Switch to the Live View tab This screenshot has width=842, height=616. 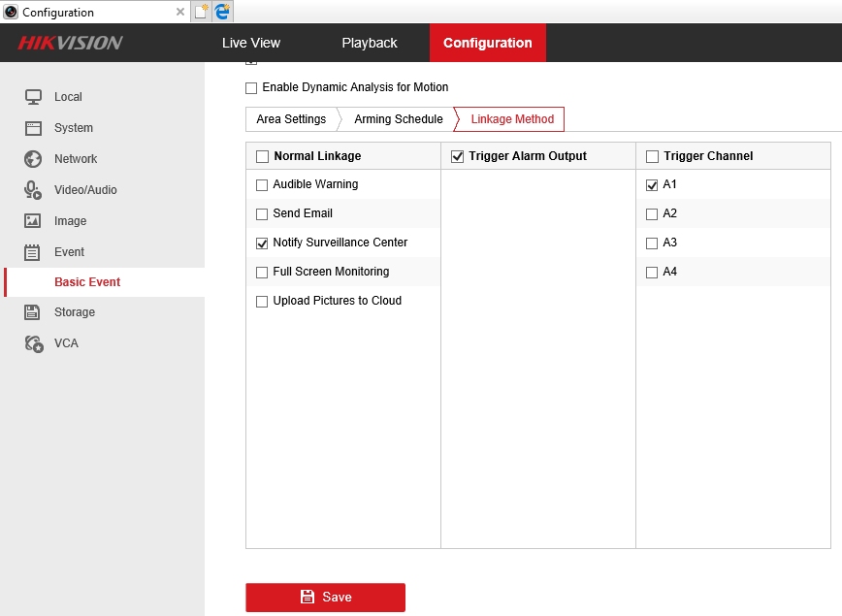click(x=251, y=43)
